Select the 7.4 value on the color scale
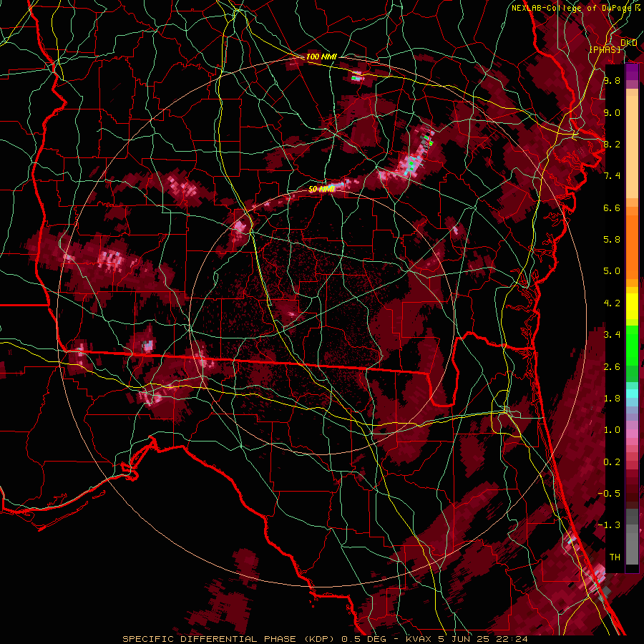644x644 pixels. tap(612, 176)
